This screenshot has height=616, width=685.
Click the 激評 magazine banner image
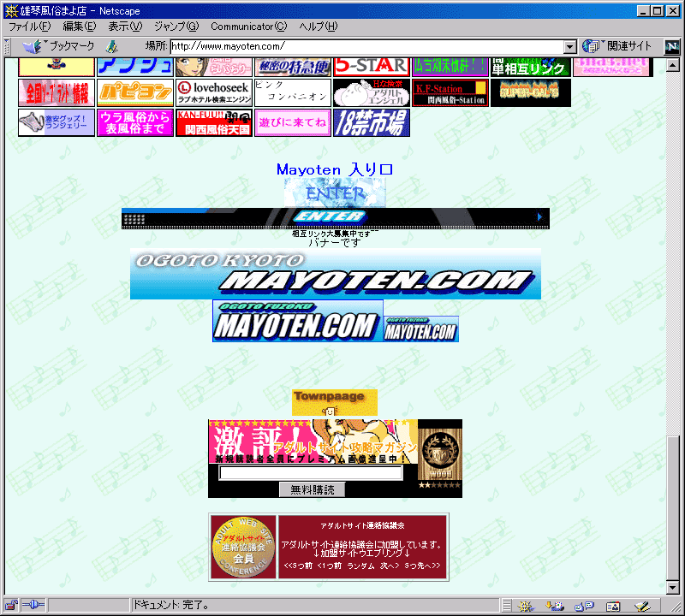[313, 441]
